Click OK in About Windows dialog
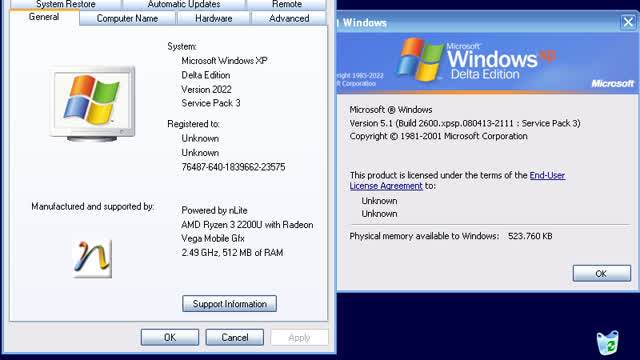Viewport: 640px width, 360px height. click(x=602, y=273)
